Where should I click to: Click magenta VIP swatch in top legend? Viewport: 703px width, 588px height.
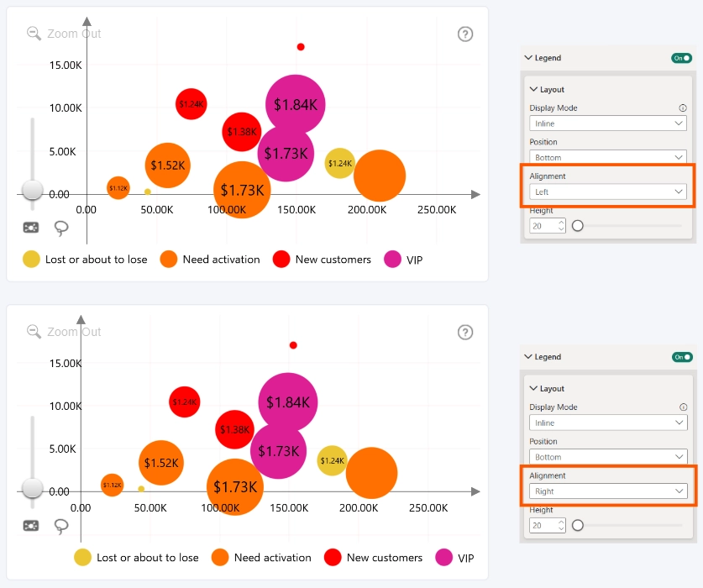click(x=392, y=260)
